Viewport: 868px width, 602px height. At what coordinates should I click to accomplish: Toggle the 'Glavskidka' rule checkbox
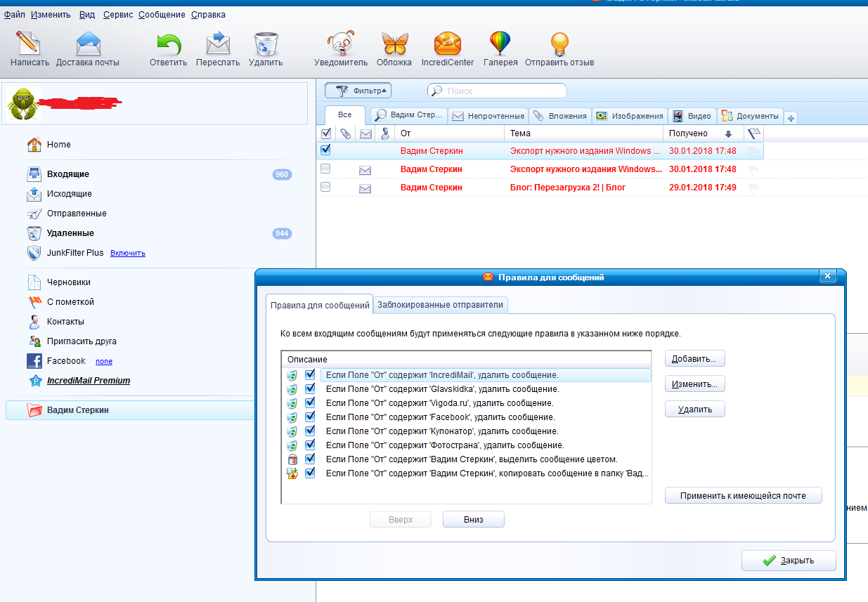coord(309,389)
